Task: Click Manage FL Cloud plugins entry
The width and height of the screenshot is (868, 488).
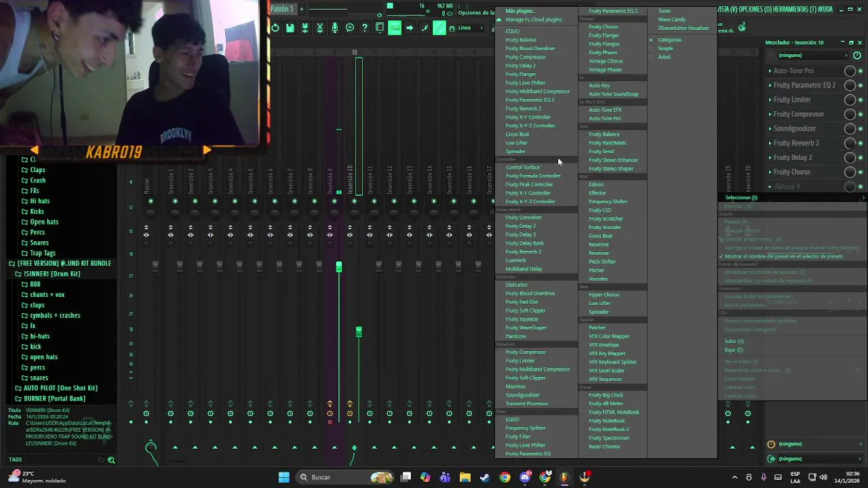Action: click(x=533, y=20)
